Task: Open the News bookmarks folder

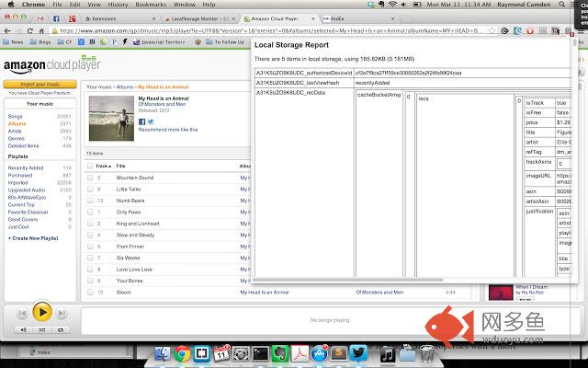Action: [13, 42]
